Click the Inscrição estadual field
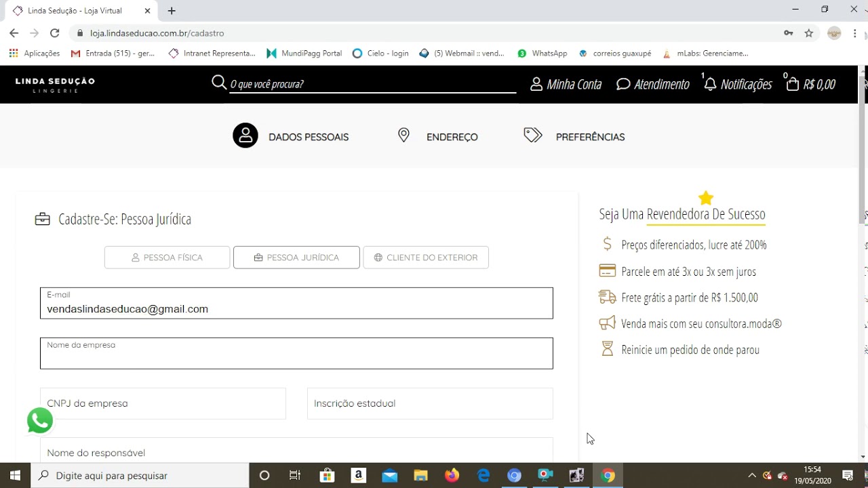This screenshot has width=868, height=488. tap(430, 403)
